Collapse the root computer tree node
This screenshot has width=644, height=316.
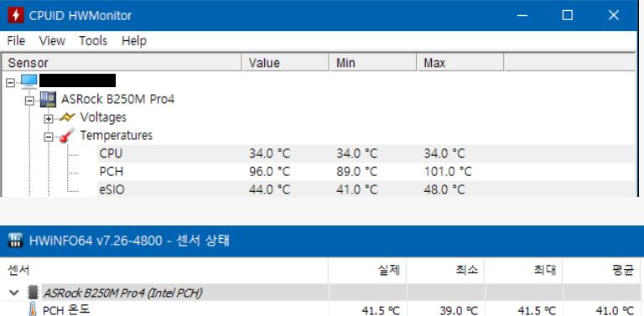[10, 83]
